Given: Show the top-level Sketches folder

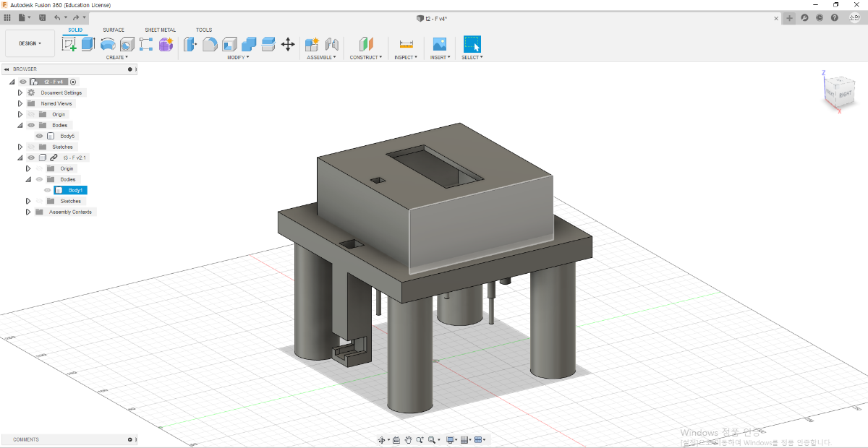Looking at the screenshot, I should [31, 147].
